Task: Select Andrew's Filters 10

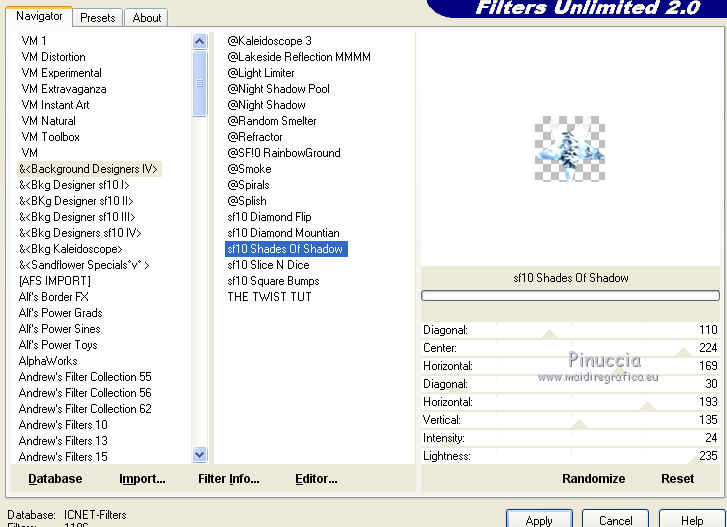Action: (x=63, y=425)
